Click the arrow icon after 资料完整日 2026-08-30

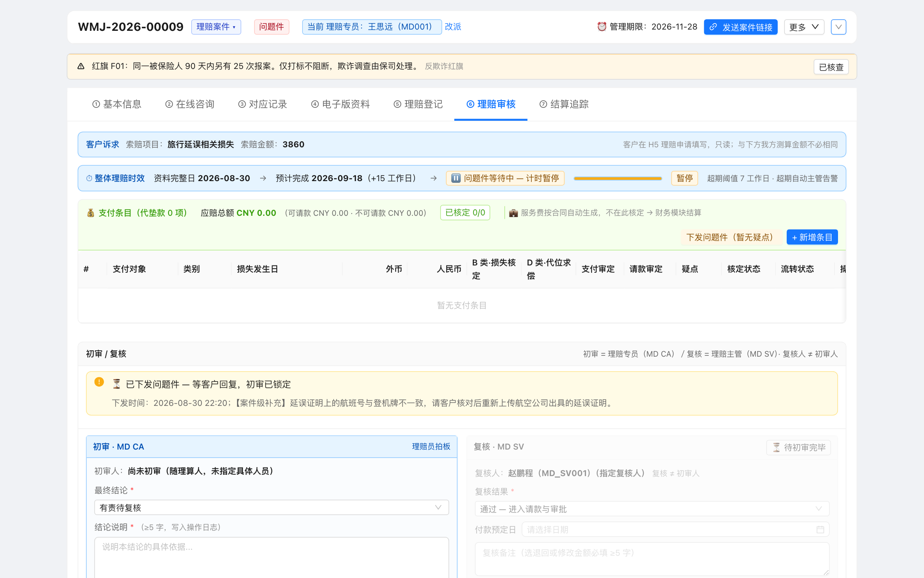tap(263, 178)
